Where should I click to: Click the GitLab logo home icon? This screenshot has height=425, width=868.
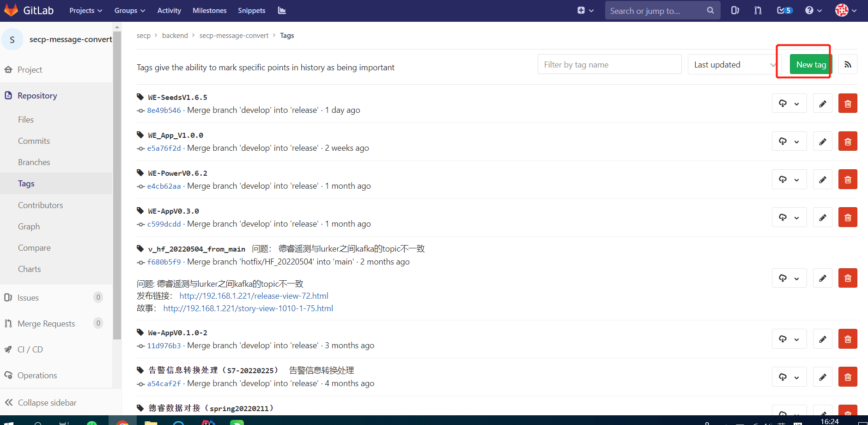point(11,10)
